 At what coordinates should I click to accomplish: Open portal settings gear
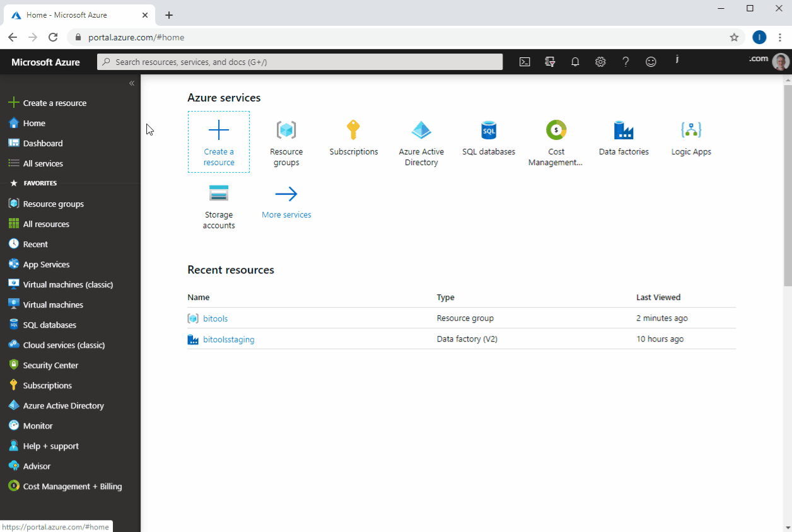600,61
